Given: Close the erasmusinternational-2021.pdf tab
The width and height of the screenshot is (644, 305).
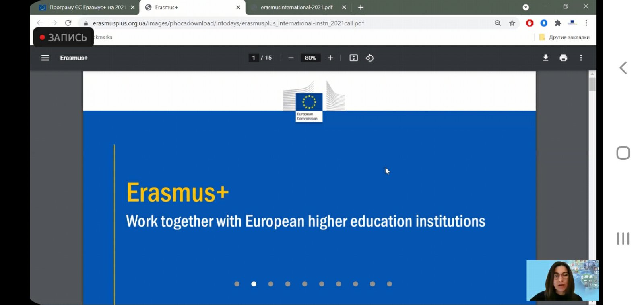Looking at the screenshot, I should [x=344, y=7].
